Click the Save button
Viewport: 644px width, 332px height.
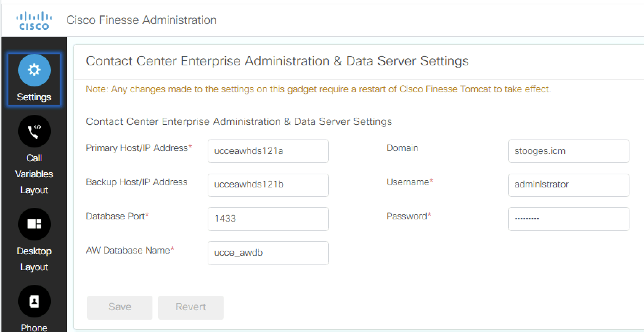tap(119, 307)
